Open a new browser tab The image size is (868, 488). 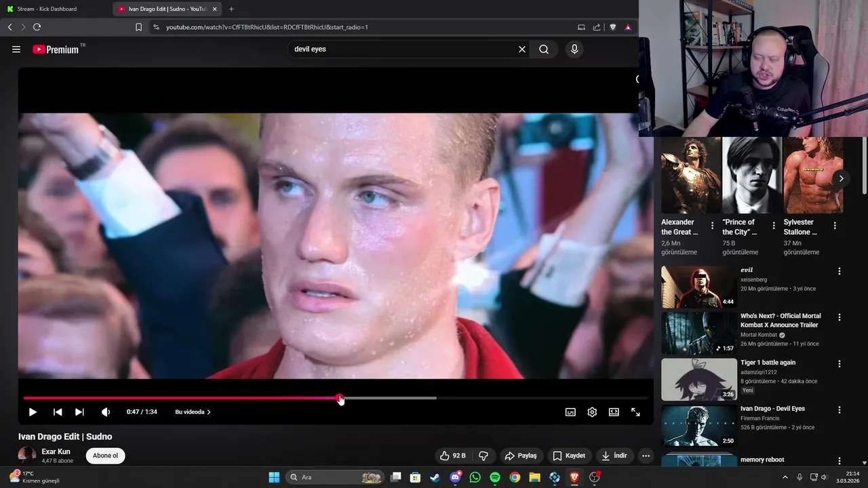click(x=231, y=9)
